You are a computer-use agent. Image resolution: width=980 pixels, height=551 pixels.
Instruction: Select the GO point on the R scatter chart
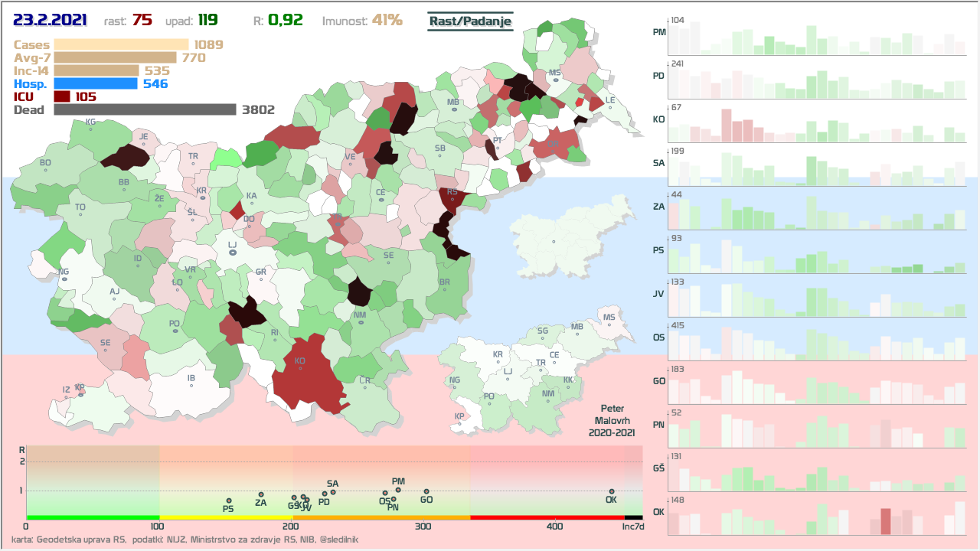point(426,491)
